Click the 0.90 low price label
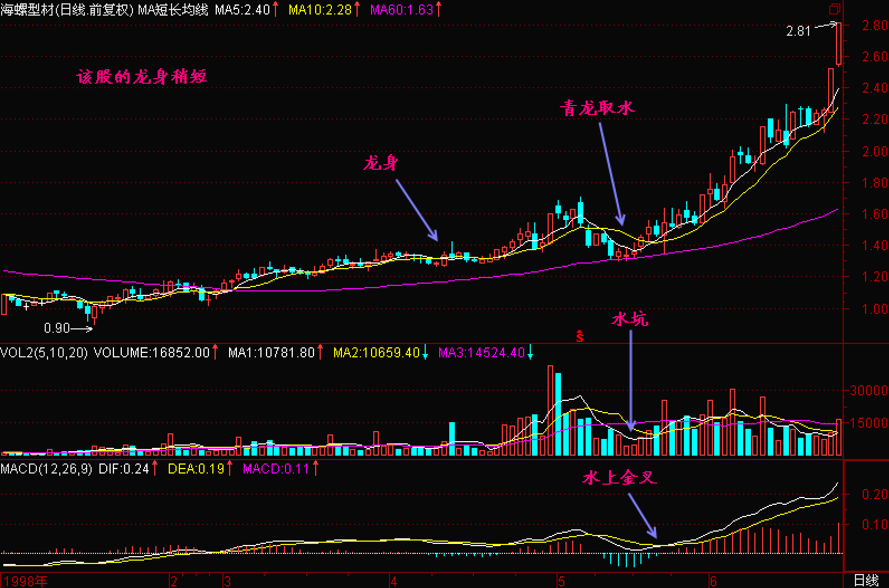This screenshot has height=588, width=889. [57, 328]
